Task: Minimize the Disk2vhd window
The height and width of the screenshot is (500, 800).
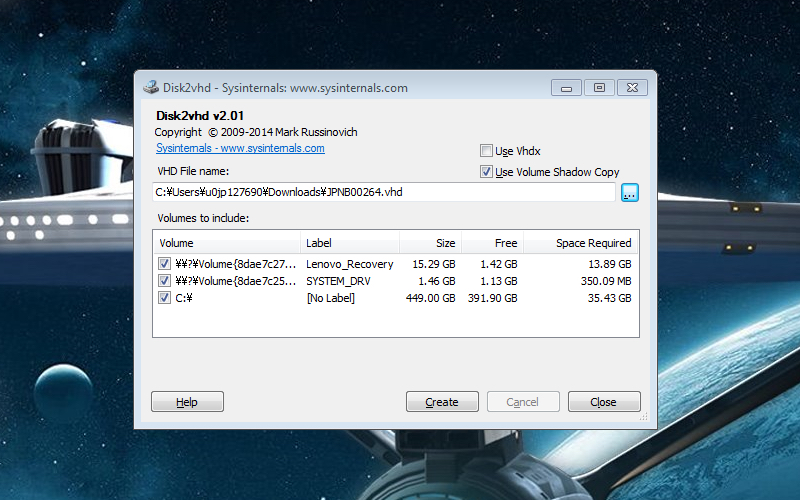Action: 567,87
